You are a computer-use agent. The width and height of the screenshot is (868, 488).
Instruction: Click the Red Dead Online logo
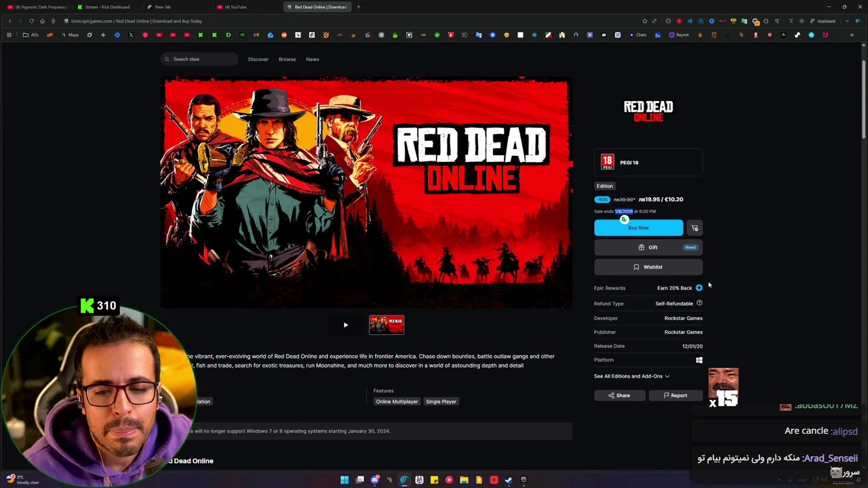[648, 110]
